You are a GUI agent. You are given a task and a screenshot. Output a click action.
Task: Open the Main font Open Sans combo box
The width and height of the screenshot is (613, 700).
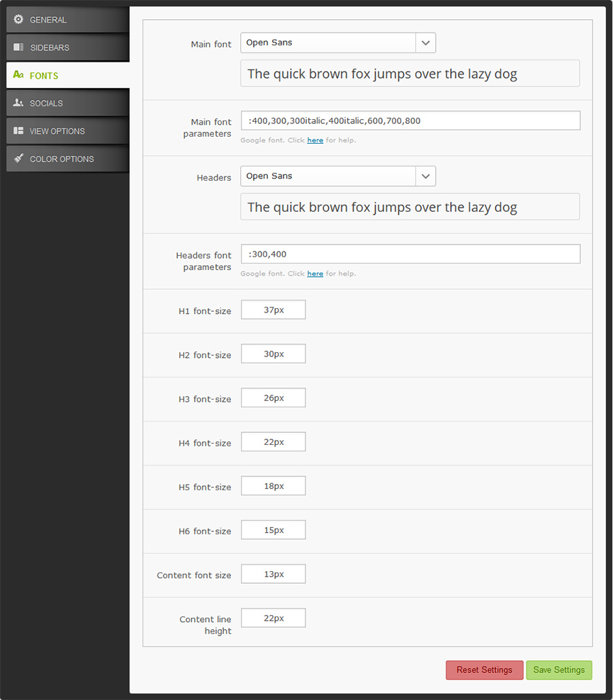pyautogui.click(x=338, y=43)
